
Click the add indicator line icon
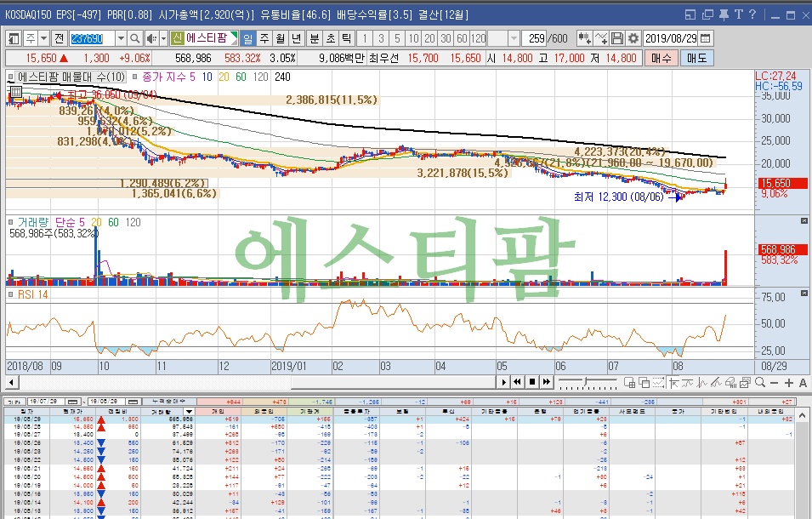point(601,38)
